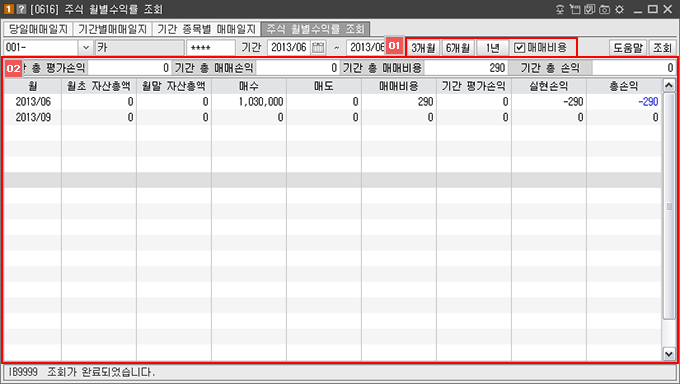
Task: Close the 0616 window
Action: click(667, 9)
